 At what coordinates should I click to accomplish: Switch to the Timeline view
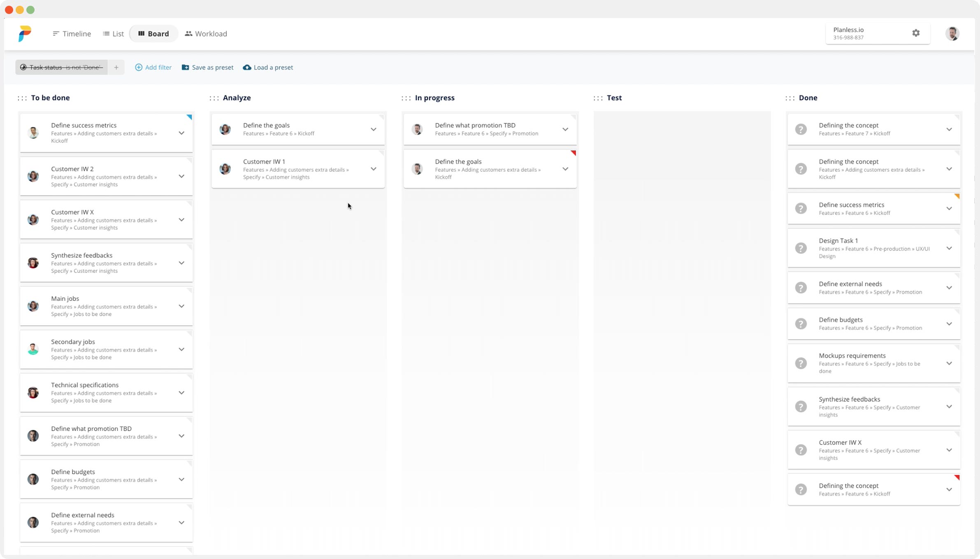72,34
